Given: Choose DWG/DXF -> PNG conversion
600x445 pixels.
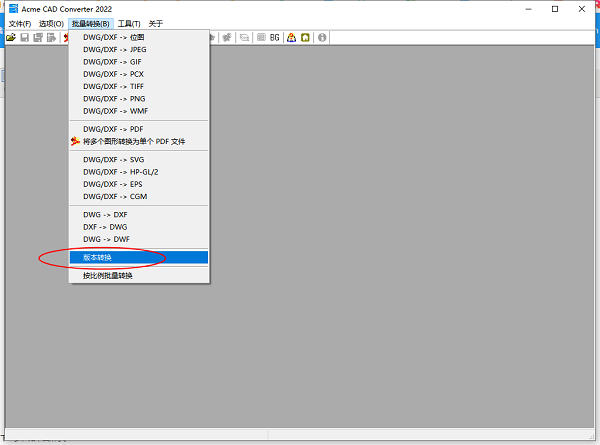Looking at the screenshot, I should click(x=139, y=98).
